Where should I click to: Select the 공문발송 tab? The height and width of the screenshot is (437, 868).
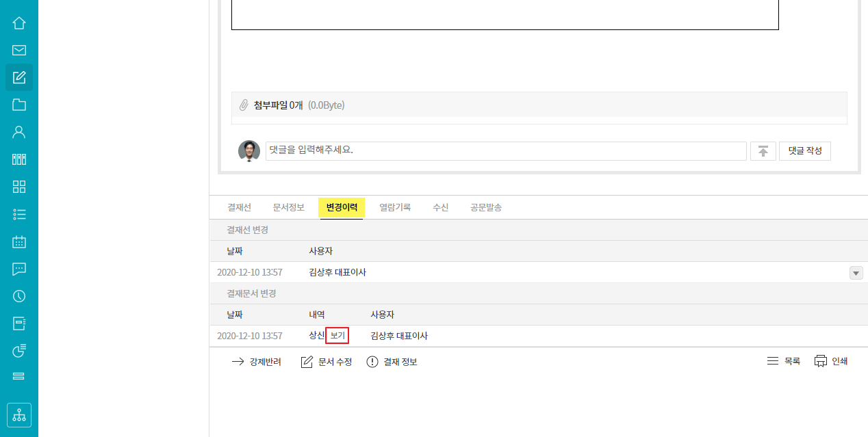pos(486,207)
